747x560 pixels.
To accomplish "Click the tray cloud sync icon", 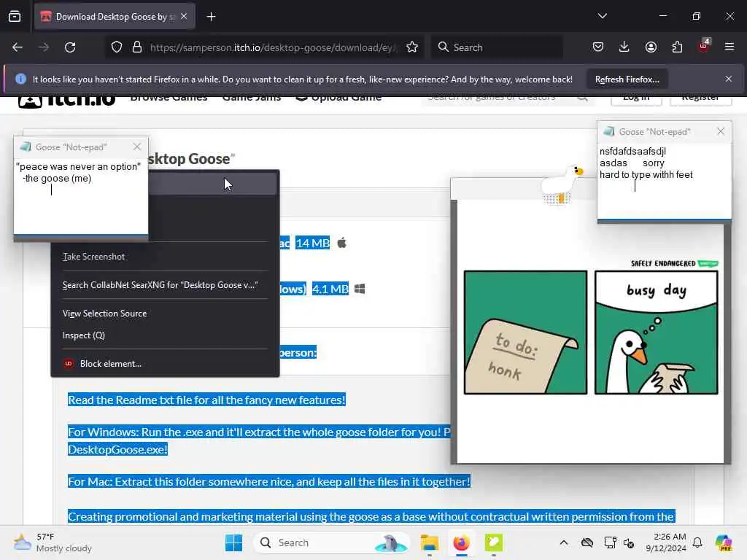I will [x=587, y=542].
